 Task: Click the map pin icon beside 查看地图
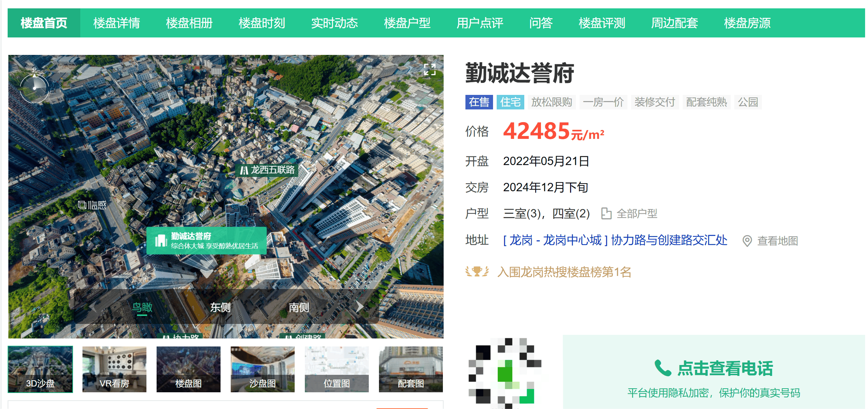tap(747, 241)
